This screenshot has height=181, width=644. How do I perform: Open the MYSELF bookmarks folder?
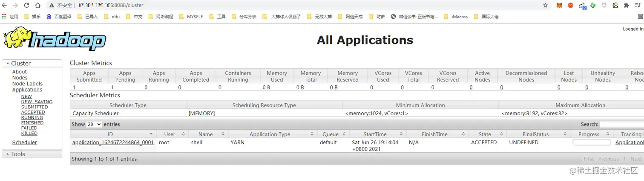tap(191, 17)
